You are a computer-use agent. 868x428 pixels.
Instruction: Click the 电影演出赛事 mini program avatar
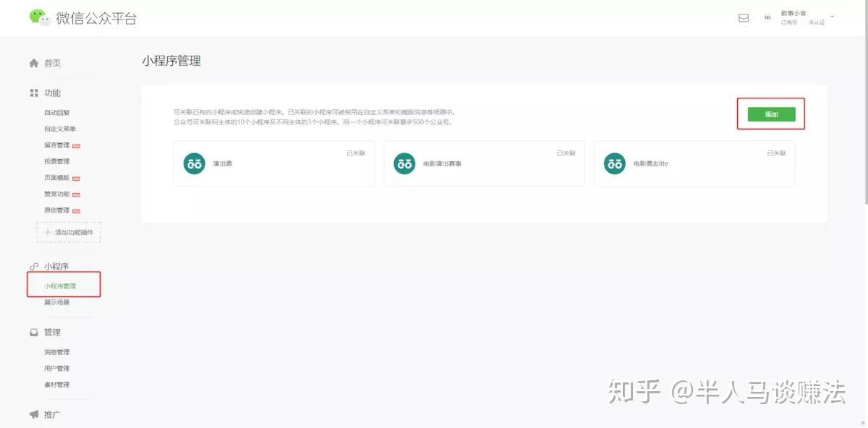[404, 163]
